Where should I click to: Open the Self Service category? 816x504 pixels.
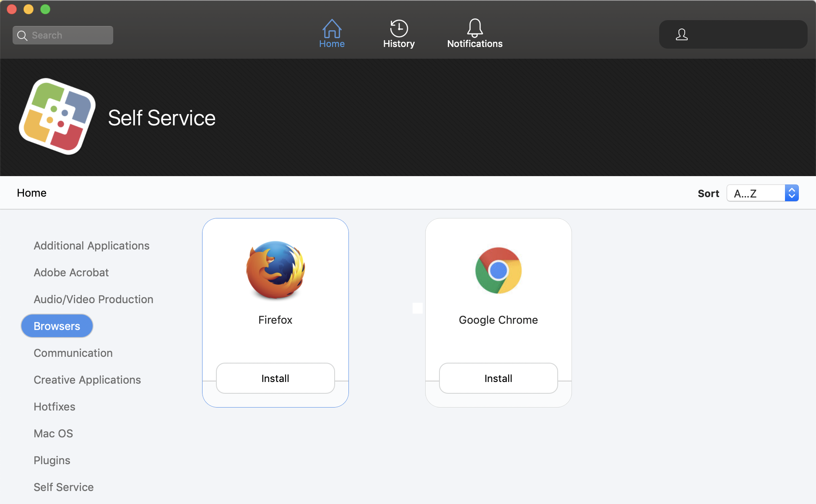(64, 487)
